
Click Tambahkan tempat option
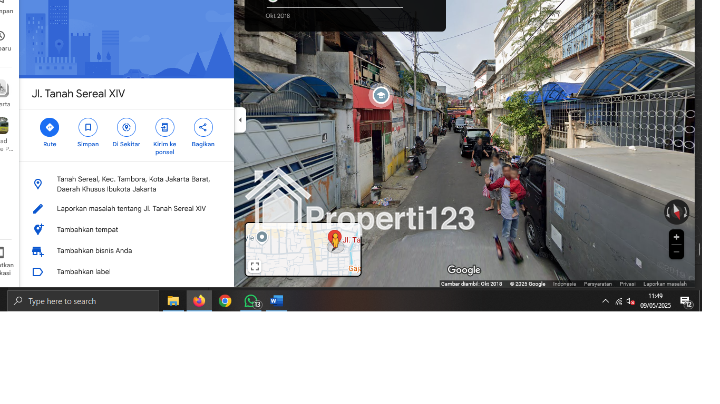(x=87, y=229)
